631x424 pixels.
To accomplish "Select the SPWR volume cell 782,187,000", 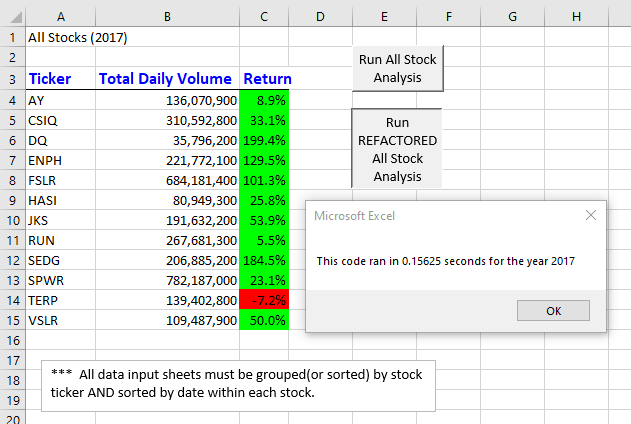I will click(167, 280).
